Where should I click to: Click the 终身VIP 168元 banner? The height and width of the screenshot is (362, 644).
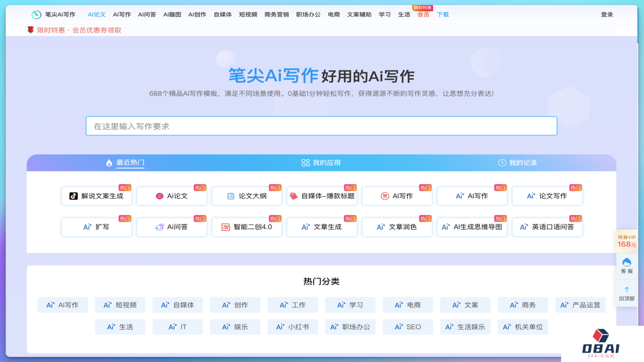[x=627, y=241]
